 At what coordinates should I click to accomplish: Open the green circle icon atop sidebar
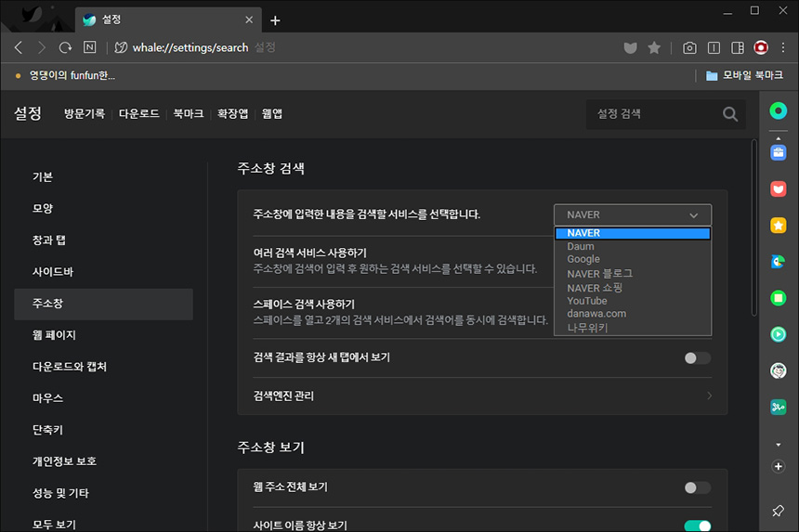(779, 111)
